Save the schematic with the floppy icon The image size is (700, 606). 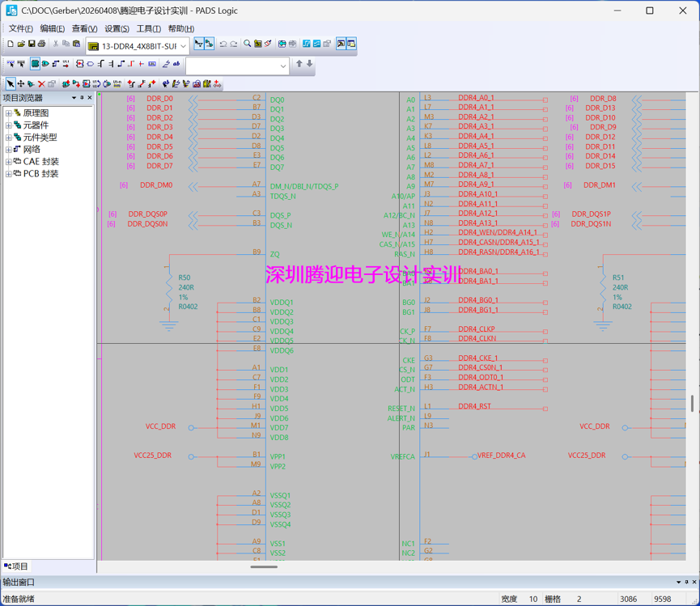[x=32, y=44]
